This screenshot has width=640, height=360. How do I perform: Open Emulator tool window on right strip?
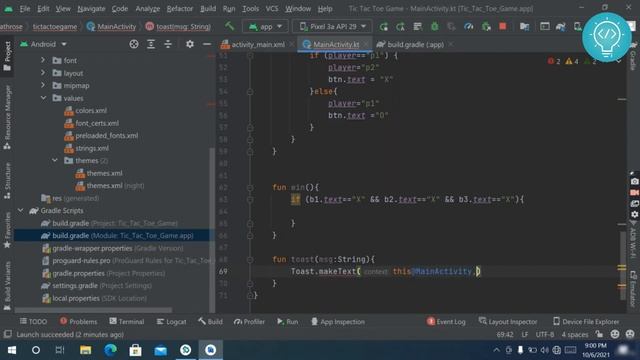[633, 289]
